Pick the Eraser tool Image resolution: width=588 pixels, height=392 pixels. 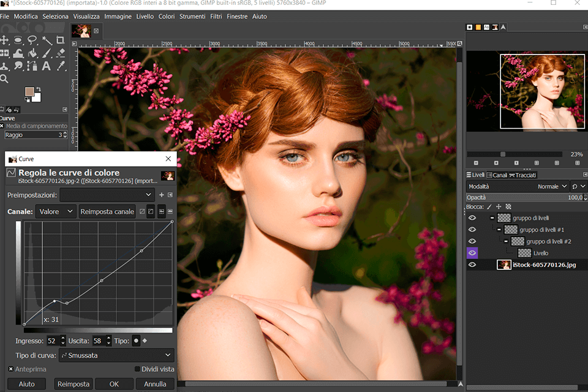pyautogui.click(x=61, y=53)
